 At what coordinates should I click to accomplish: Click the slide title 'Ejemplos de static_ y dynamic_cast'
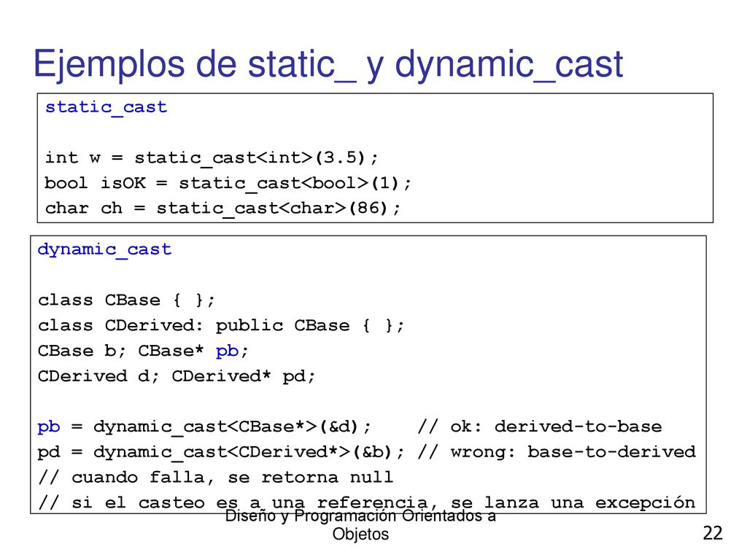tap(328, 65)
